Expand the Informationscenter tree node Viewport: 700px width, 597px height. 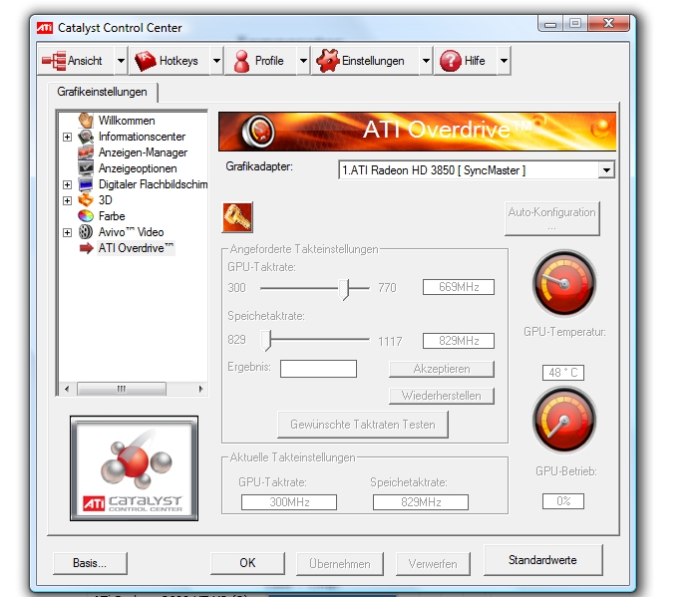(x=68, y=137)
